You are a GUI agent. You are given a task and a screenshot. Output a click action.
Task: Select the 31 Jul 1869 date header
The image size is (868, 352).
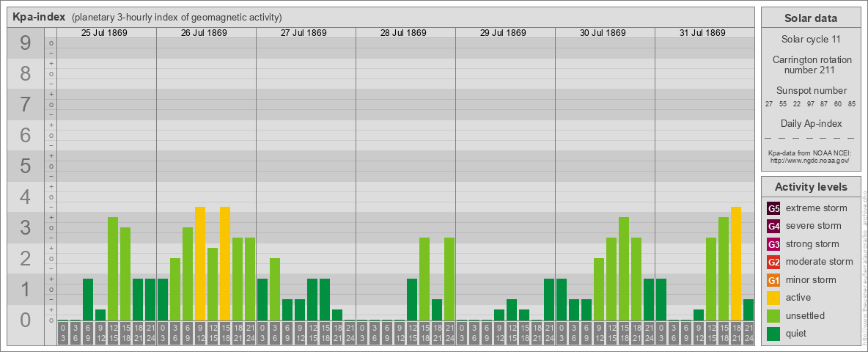(x=702, y=33)
